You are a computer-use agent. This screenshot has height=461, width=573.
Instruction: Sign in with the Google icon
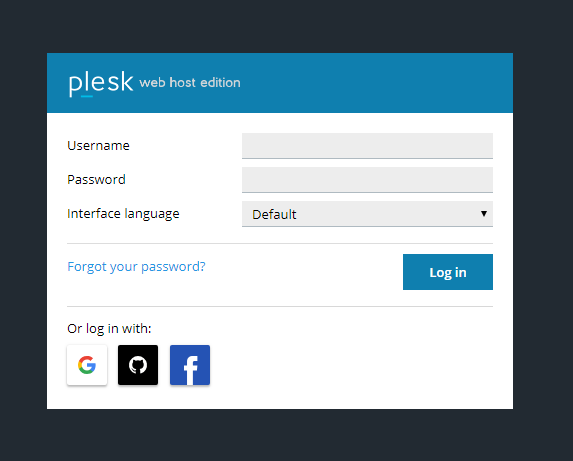(87, 365)
